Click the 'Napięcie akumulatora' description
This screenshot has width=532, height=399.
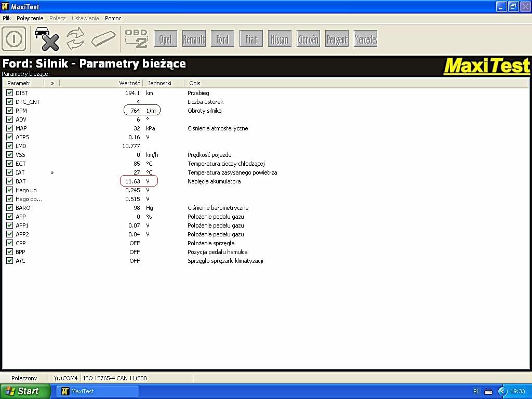[x=214, y=181]
